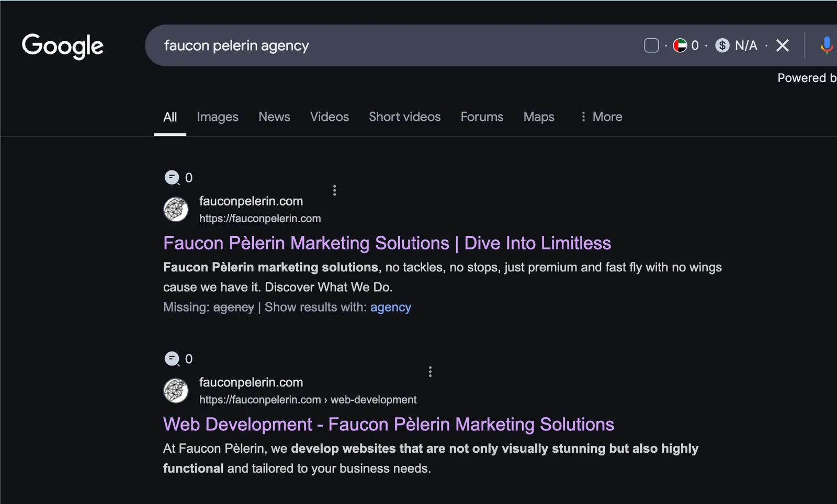This screenshot has height=504, width=837.
Task: Click comment count icon above first result
Action: (x=172, y=178)
